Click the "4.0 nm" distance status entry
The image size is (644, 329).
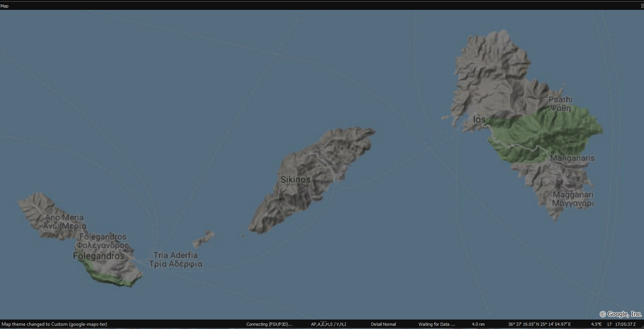(478, 324)
